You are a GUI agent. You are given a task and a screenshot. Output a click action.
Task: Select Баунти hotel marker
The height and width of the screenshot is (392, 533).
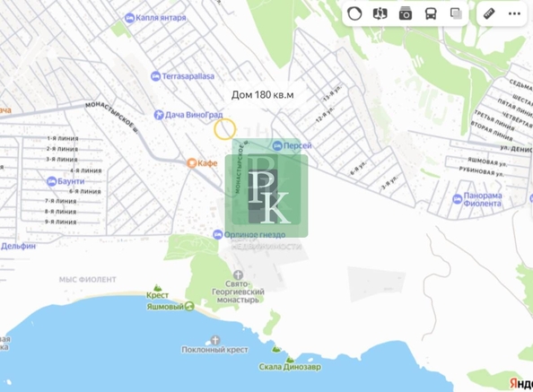point(51,181)
